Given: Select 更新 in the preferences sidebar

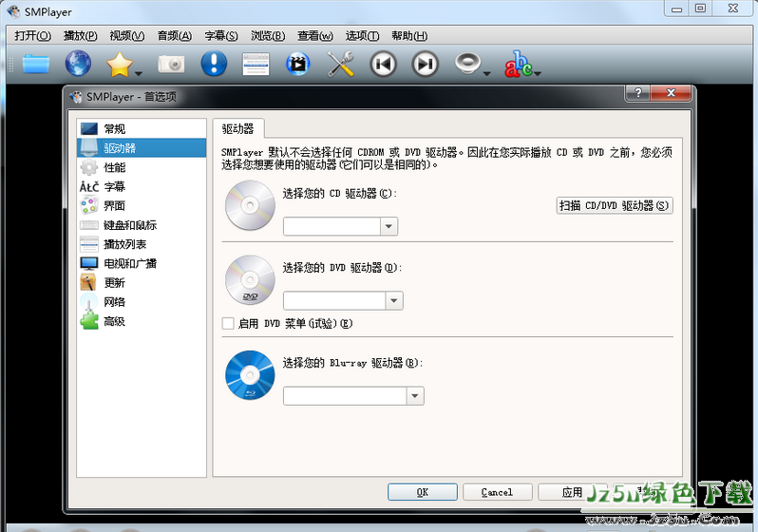Looking at the screenshot, I should pos(142,282).
